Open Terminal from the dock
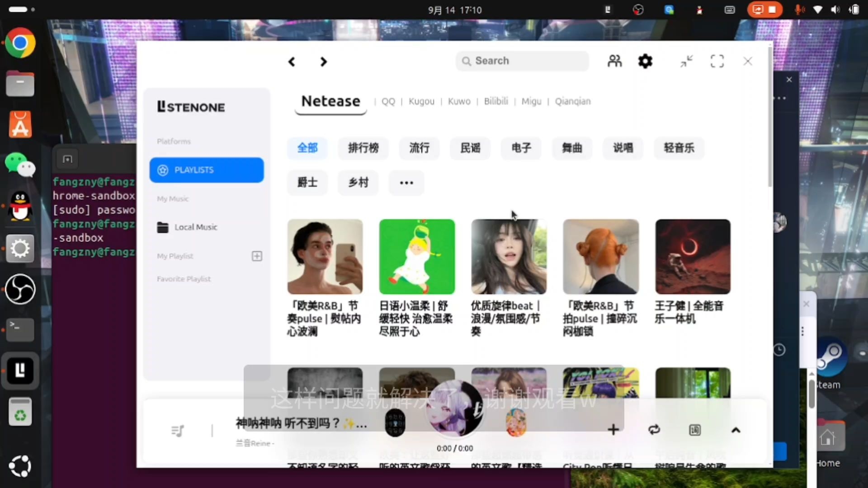This screenshot has height=488, width=868. (20, 330)
